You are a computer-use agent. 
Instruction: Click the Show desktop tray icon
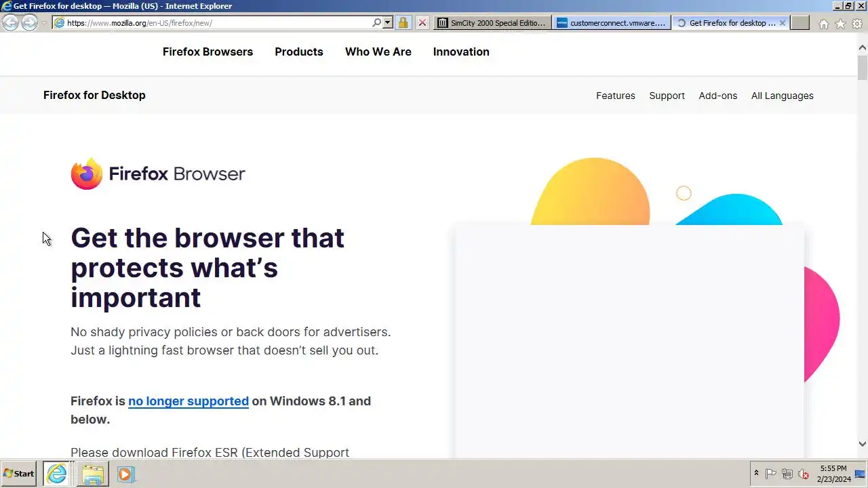860,474
